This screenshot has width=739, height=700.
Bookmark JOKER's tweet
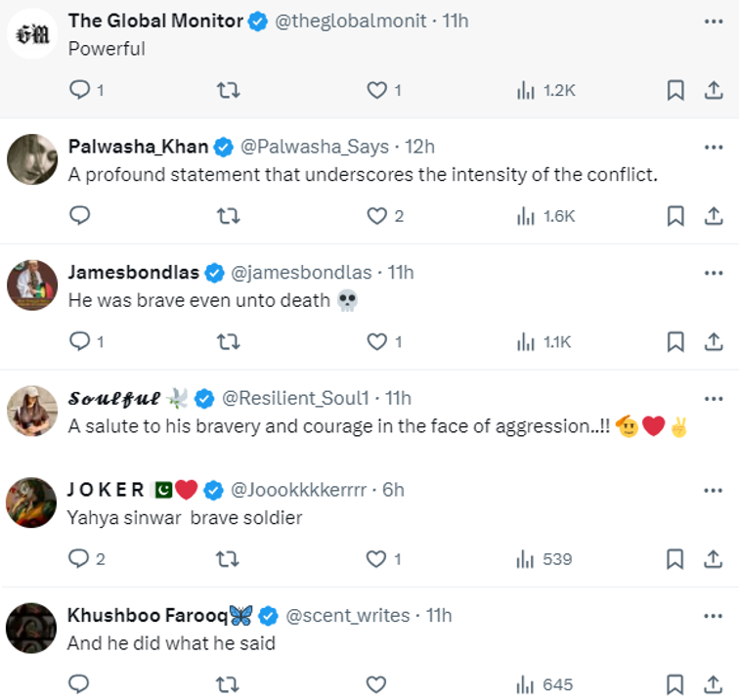coord(674,559)
